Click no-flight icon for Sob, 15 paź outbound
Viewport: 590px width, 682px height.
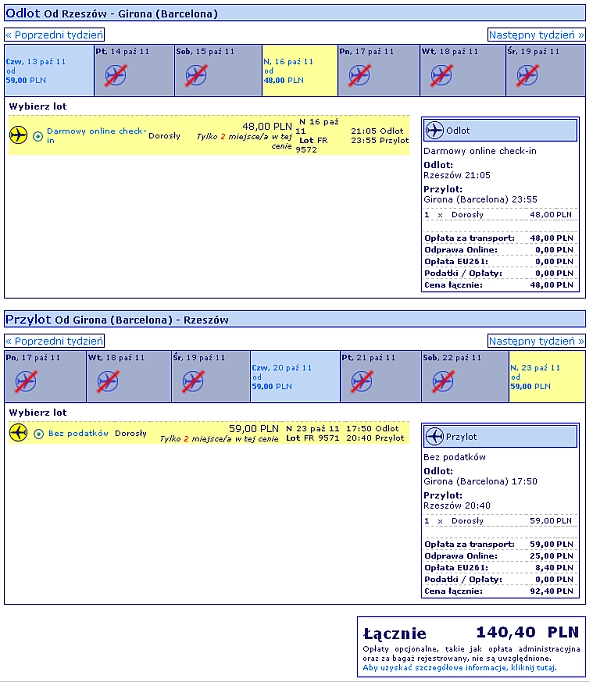pos(196,75)
